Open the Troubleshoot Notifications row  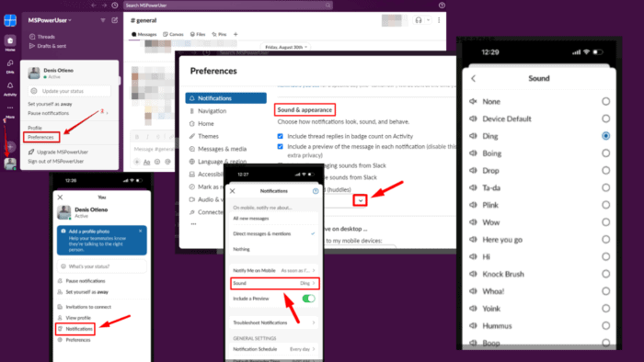click(274, 322)
